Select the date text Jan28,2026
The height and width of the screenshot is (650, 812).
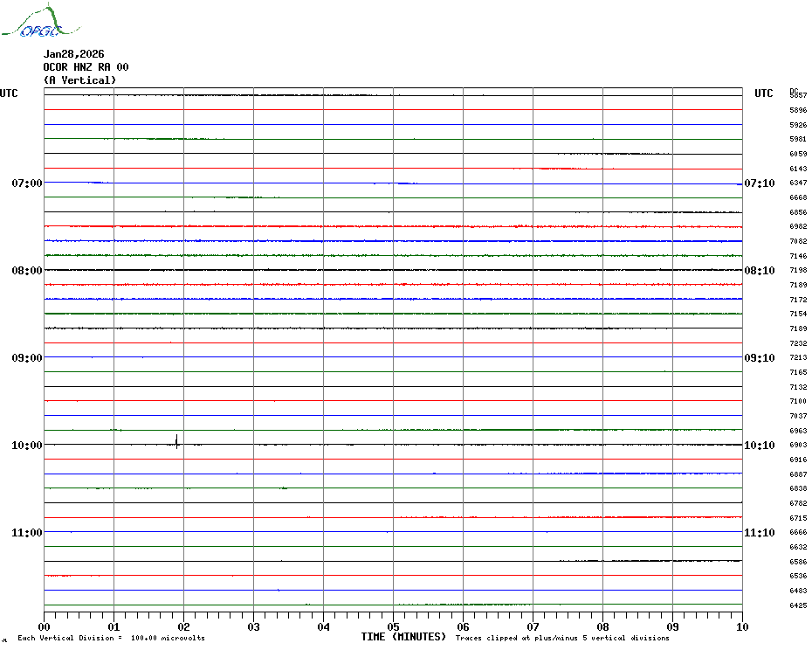pyautogui.click(x=73, y=54)
